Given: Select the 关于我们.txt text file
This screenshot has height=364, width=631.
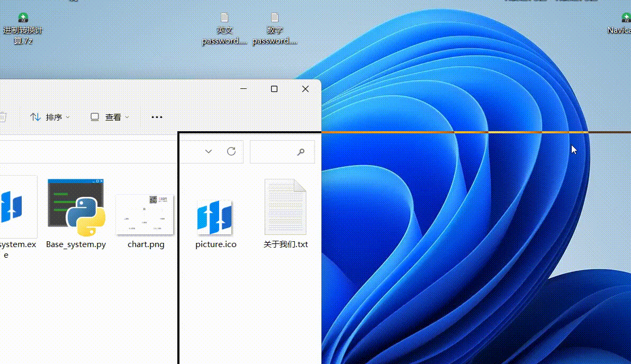Looking at the screenshot, I should coord(285,207).
